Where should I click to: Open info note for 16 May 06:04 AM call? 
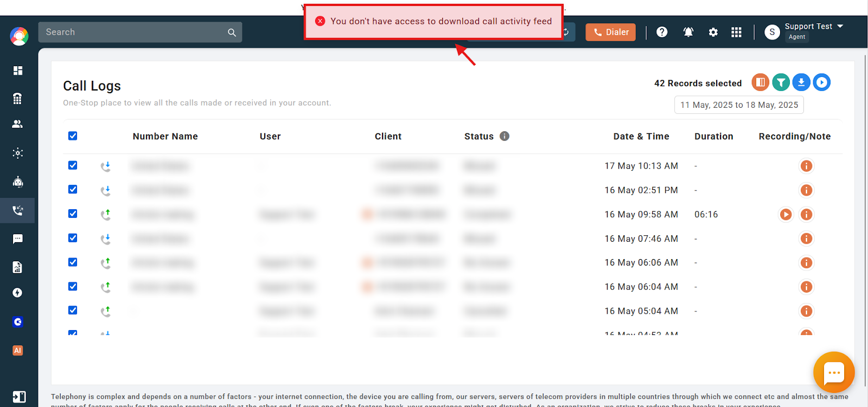tap(807, 287)
